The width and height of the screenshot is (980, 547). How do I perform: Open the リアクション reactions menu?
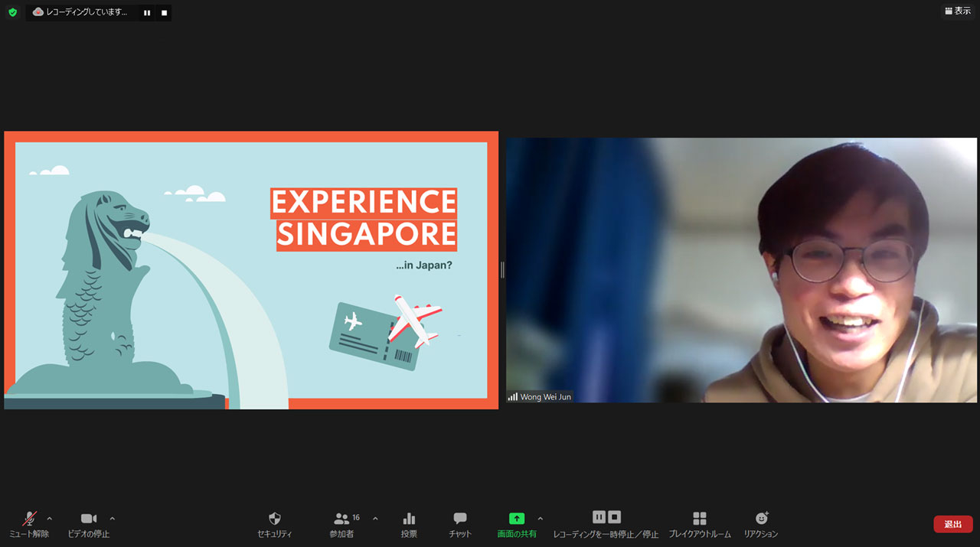pyautogui.click(x=762, y=524)
